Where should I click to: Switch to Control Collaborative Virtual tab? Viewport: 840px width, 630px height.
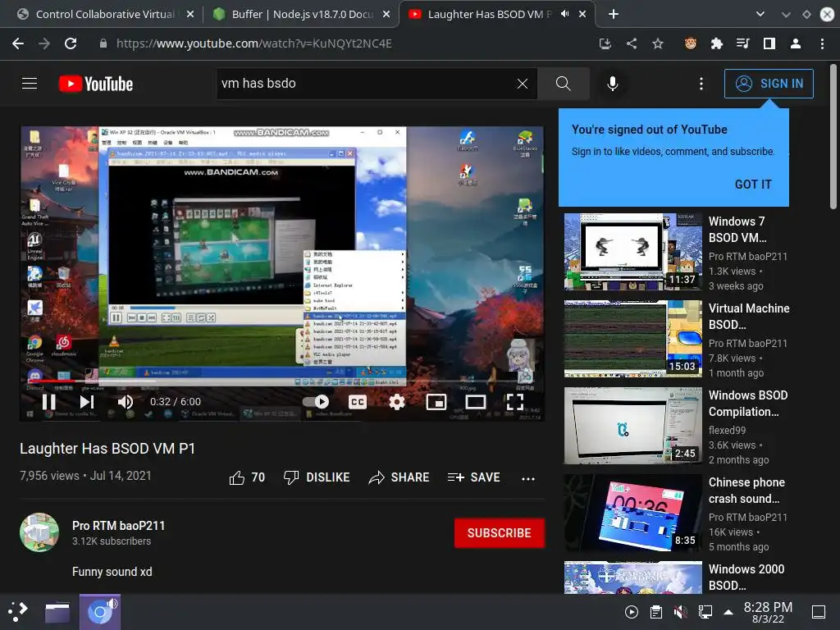pyautogui.click(x=105, y=15)
